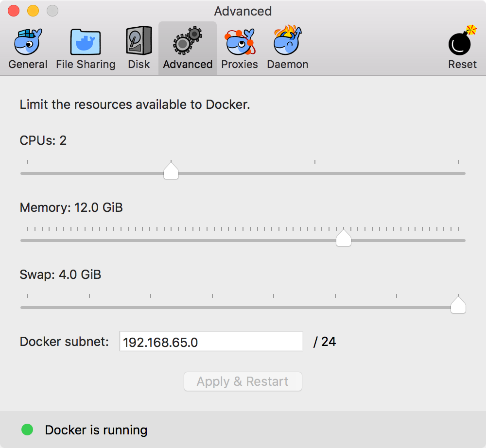Click the 'Swap: 4.0 GiB' label
Screen dimensions: 486x448
tap(60, 275)
